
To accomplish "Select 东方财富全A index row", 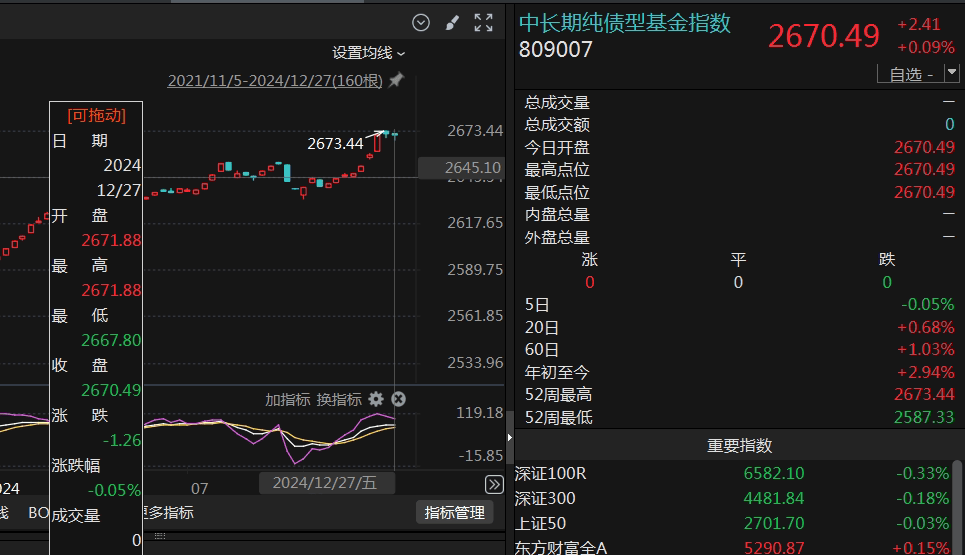I will 732,547.
